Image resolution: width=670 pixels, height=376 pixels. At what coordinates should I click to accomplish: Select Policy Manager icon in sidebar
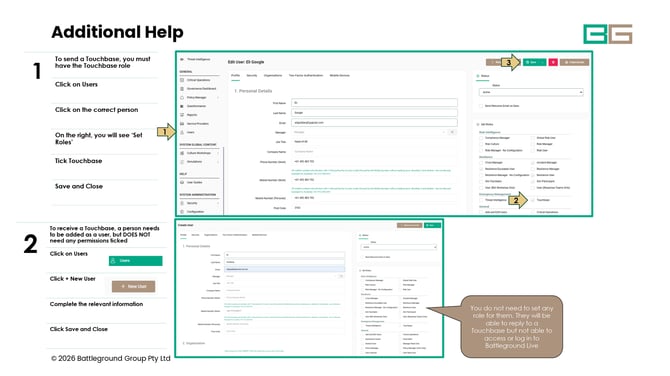182,97
